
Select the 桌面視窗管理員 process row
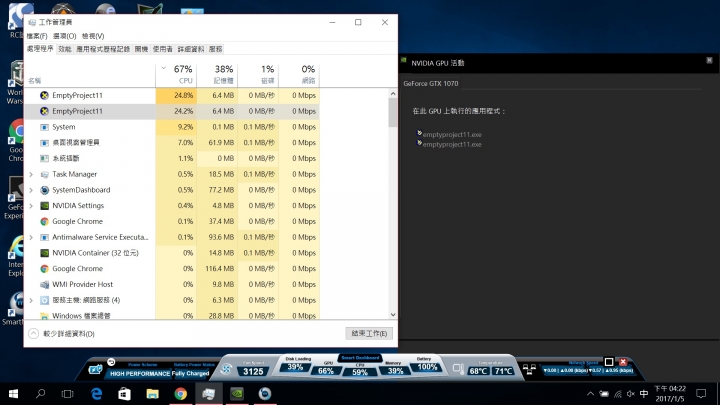172,143
